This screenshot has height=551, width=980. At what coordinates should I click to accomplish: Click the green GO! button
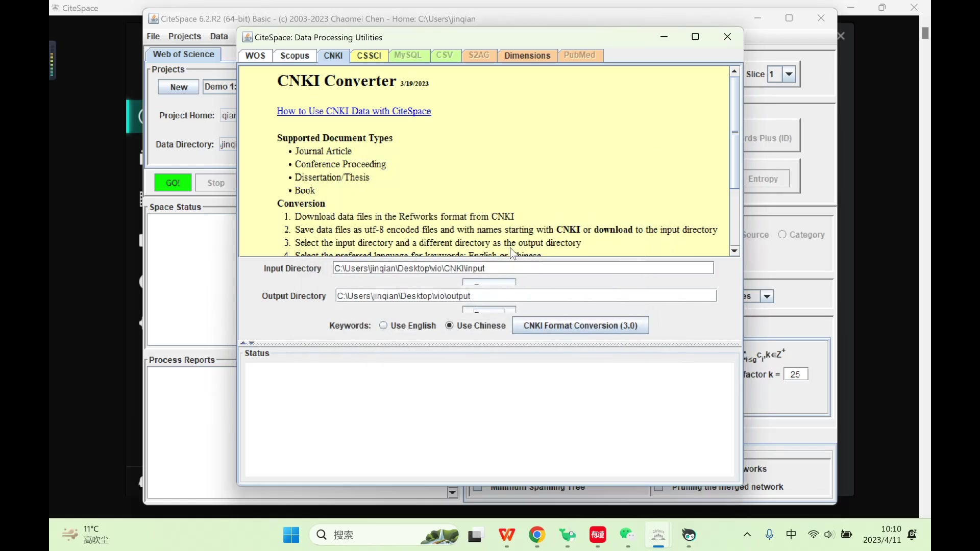pyautogui.click(x=173, y=183)
